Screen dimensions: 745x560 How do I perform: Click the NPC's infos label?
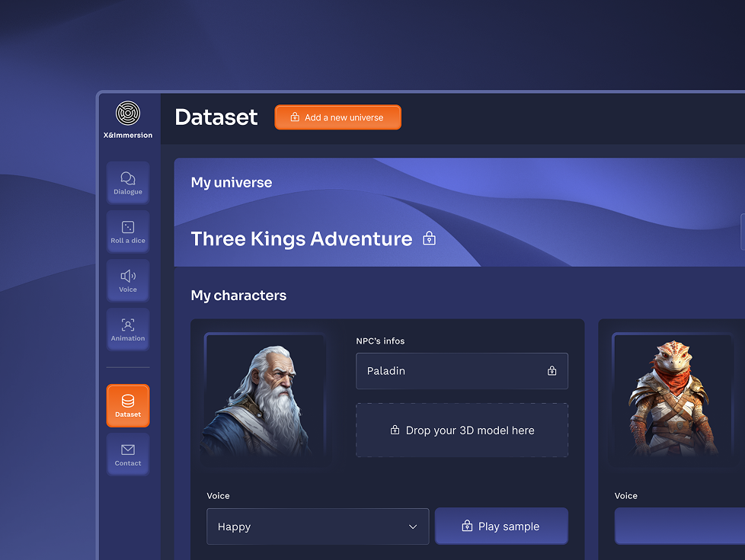[380, 341]
